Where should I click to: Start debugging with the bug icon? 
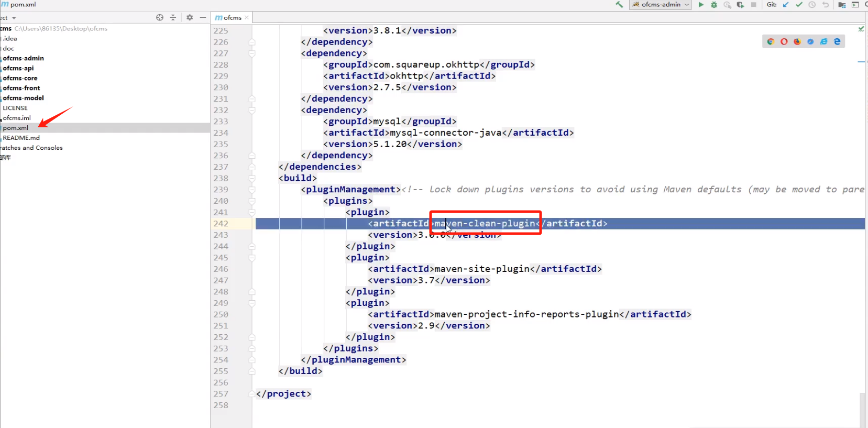(714, 5)
